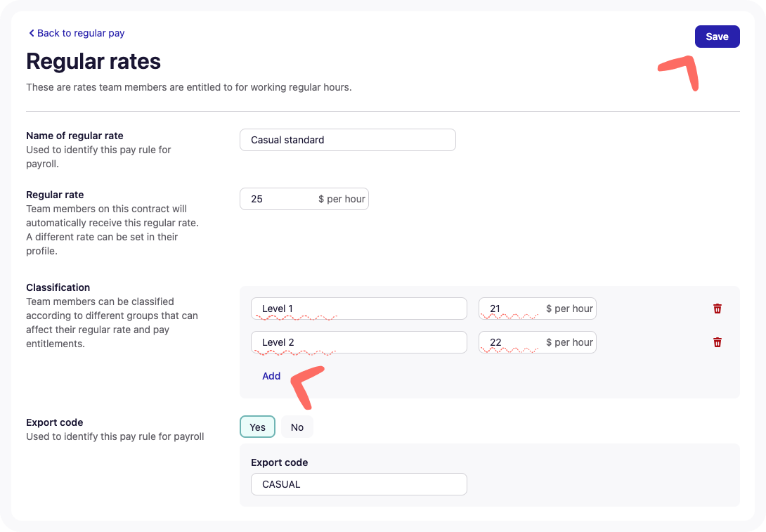Click the Export code label above the CASUAL field
The image size is (766, 532).
click(x=280, y=462)
